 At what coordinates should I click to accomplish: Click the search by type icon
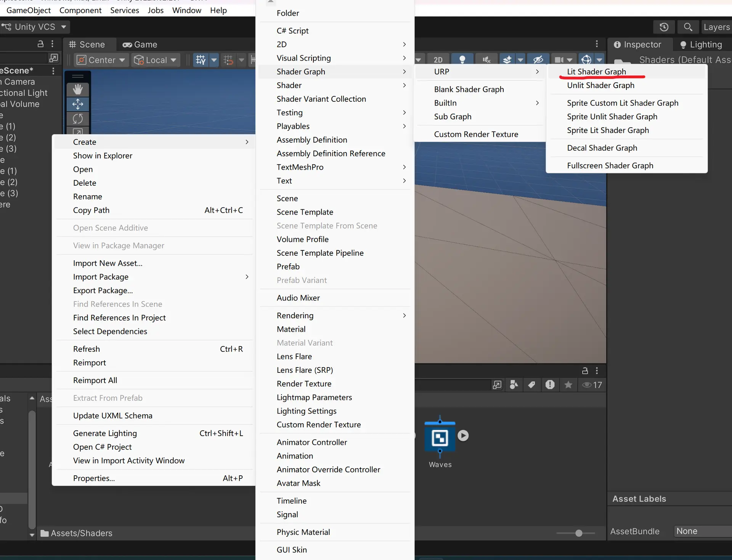coord(514,385)
